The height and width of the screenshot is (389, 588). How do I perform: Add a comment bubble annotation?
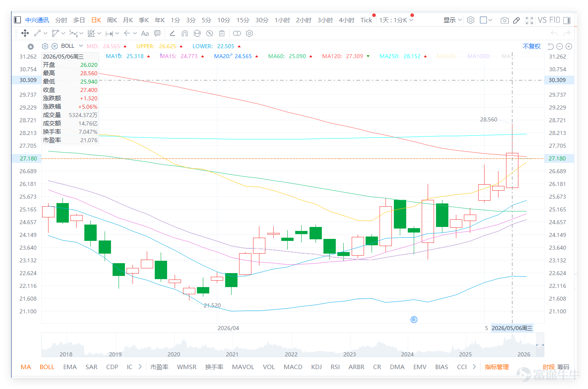(158, 33)
